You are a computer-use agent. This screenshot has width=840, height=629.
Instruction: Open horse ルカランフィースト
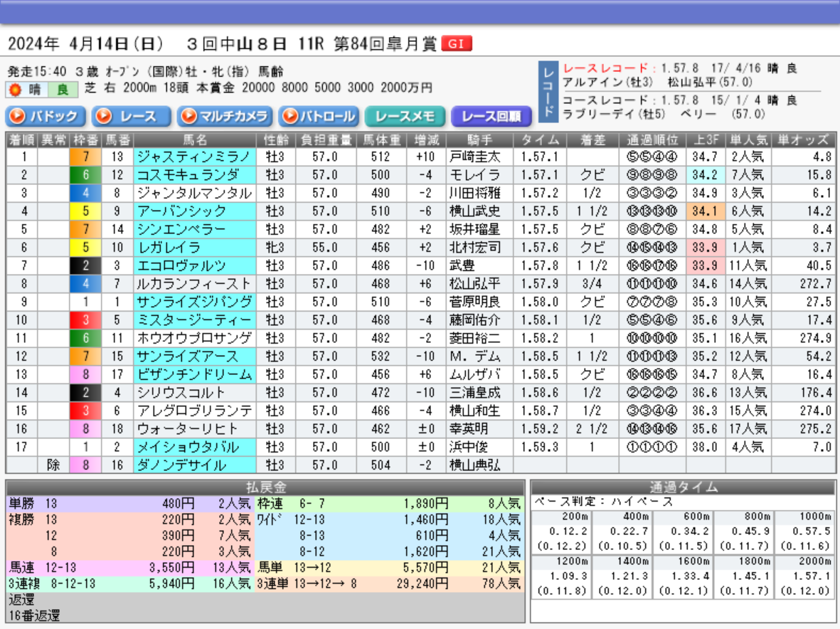coord(194,284)
